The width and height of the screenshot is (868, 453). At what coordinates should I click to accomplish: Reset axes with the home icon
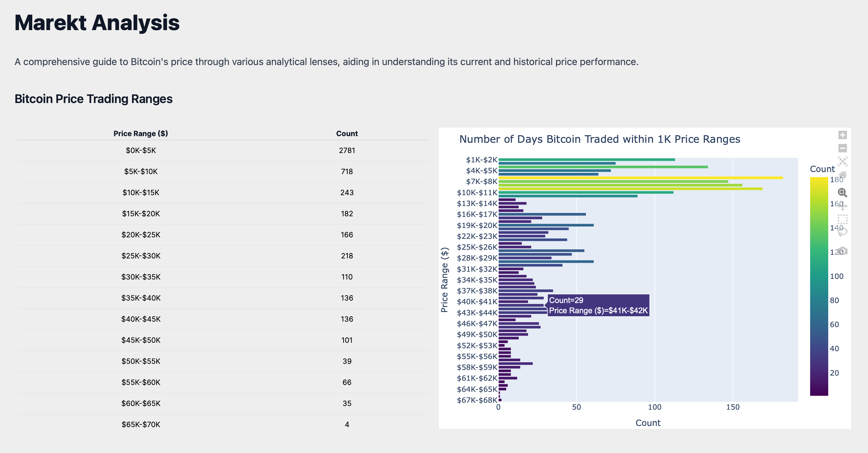point(842,174)
